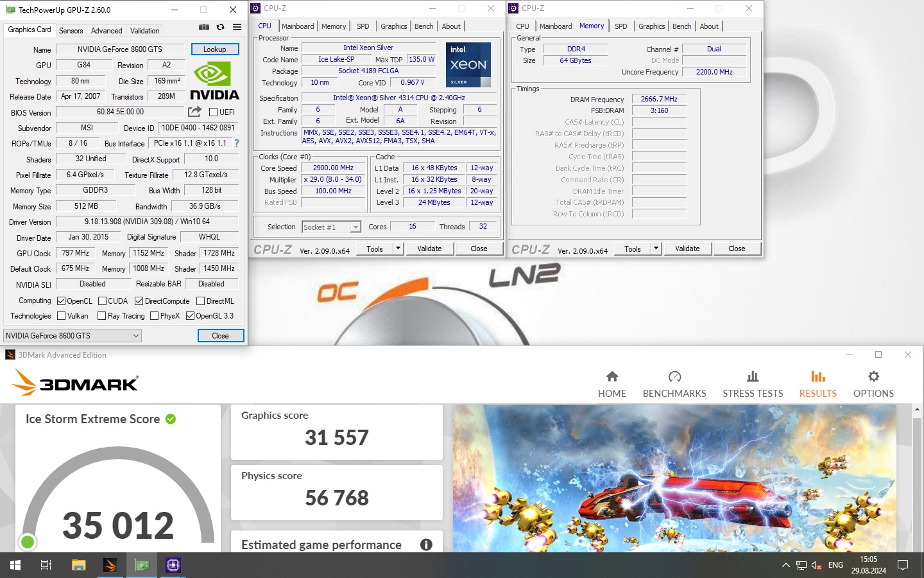Click the Intel Xeon logo in CPU-Z
Viewport: 924px width, 578px height.
coord(468,65)
